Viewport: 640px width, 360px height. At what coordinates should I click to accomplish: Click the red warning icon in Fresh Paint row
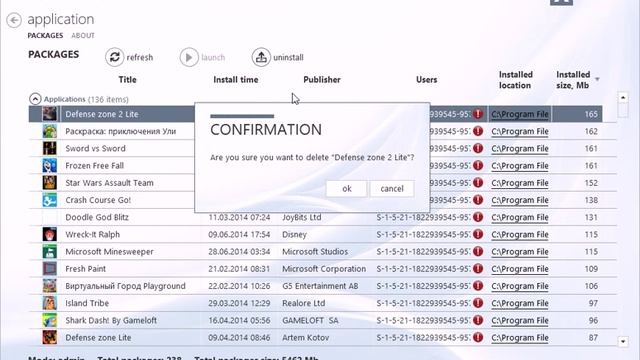click(x=478, y=269)
